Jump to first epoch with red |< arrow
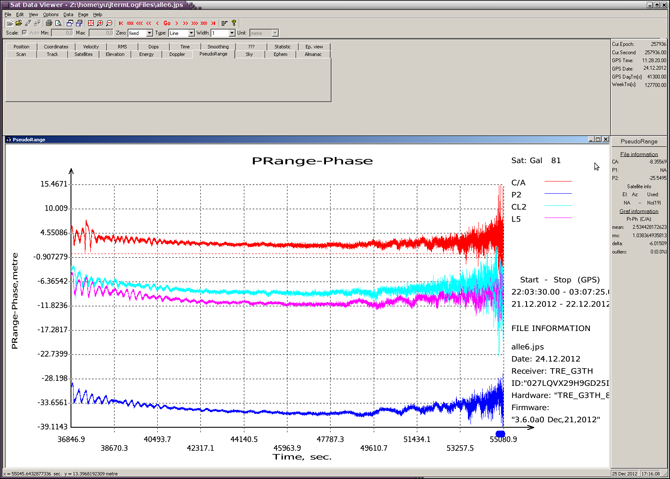 121,23
